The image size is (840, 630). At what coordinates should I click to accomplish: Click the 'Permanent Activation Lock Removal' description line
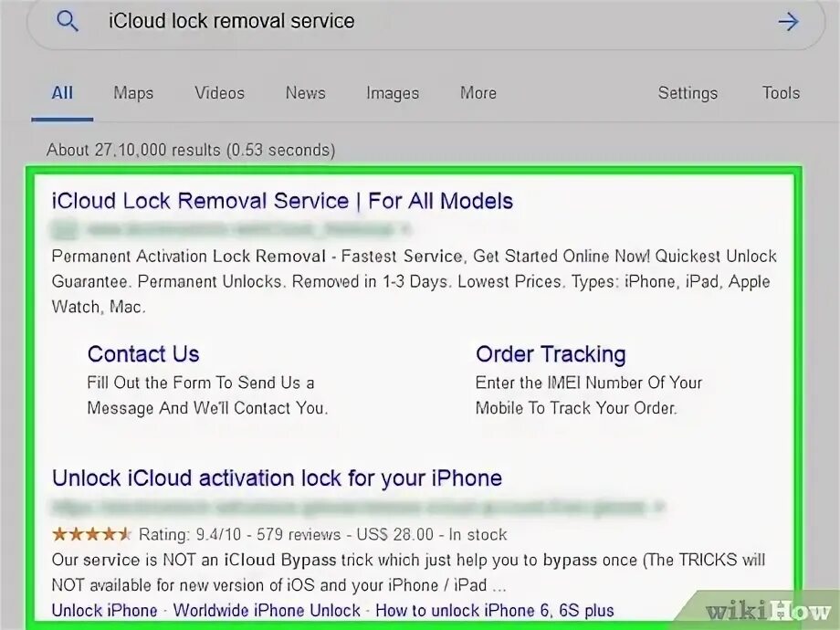click(x=415, y=256)
